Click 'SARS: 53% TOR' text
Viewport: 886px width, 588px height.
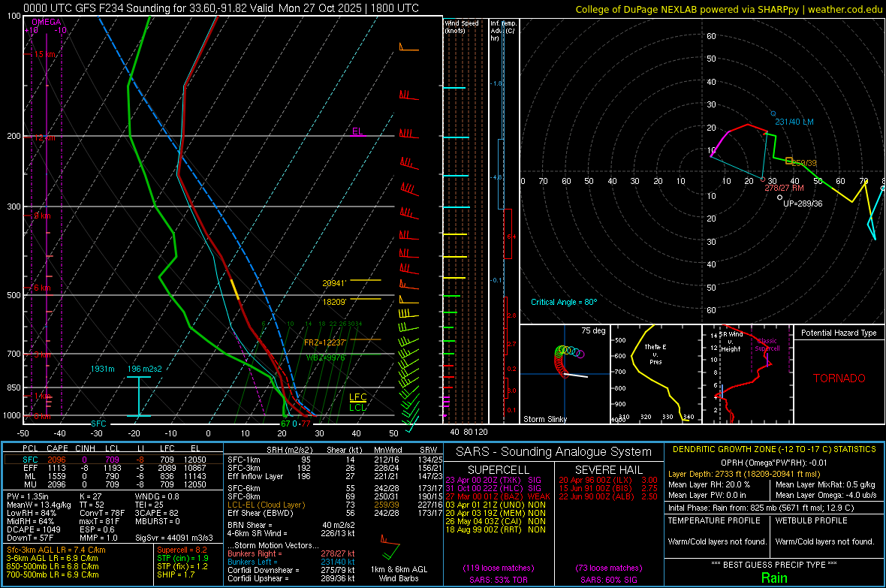coord(499,580)
